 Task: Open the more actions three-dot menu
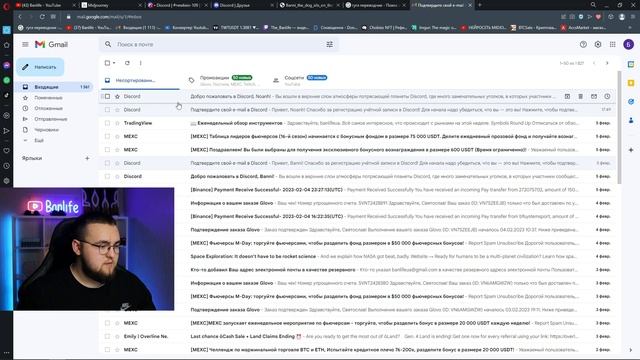pos(140,63)
